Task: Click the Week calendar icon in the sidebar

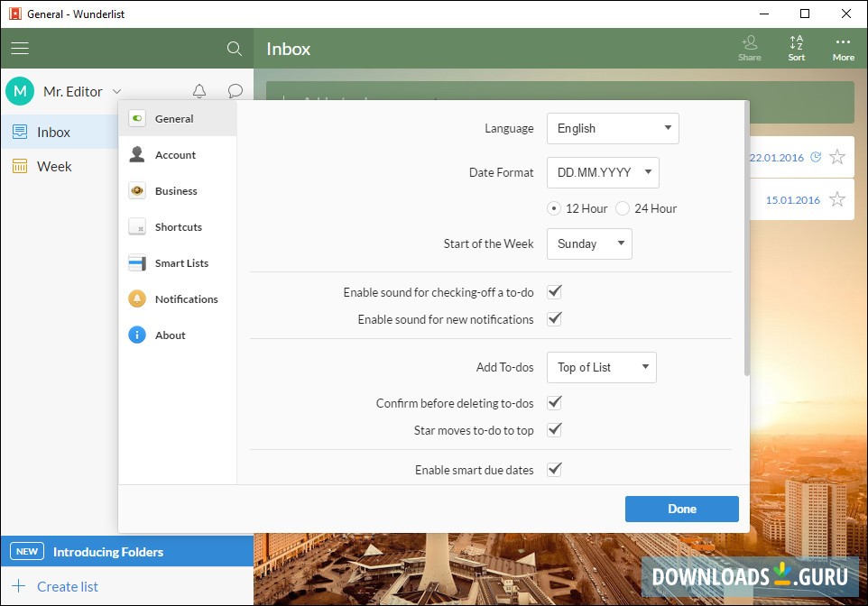Action: pos(20,166)
